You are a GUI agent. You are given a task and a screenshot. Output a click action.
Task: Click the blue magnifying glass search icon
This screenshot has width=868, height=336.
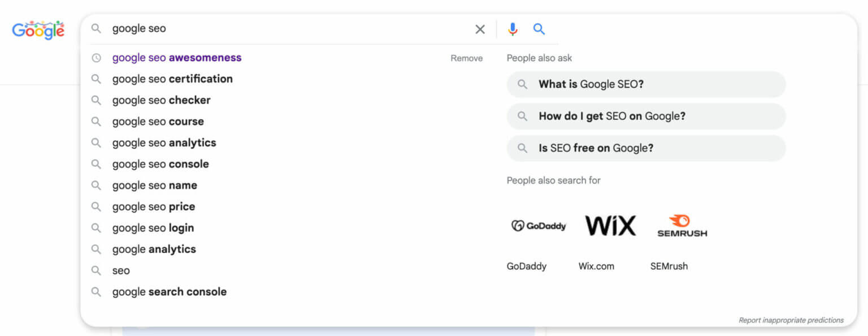(x=539, y=29)
